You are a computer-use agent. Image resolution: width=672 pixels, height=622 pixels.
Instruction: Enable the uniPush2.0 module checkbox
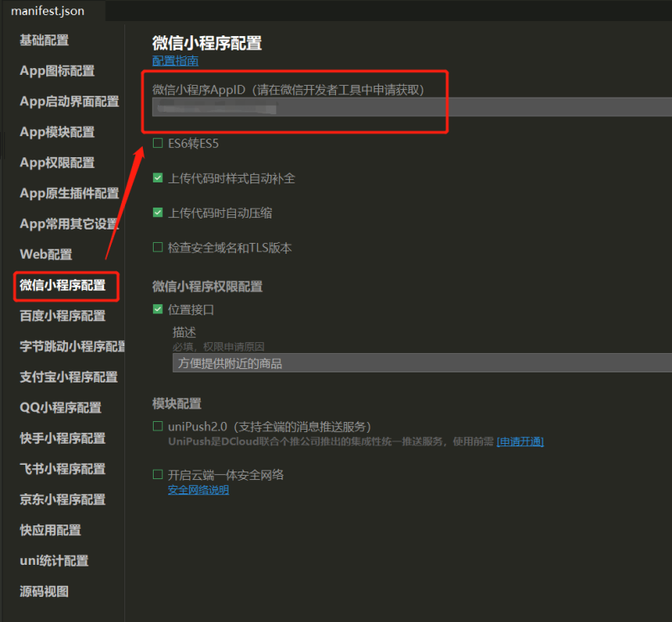pos(158,426)
